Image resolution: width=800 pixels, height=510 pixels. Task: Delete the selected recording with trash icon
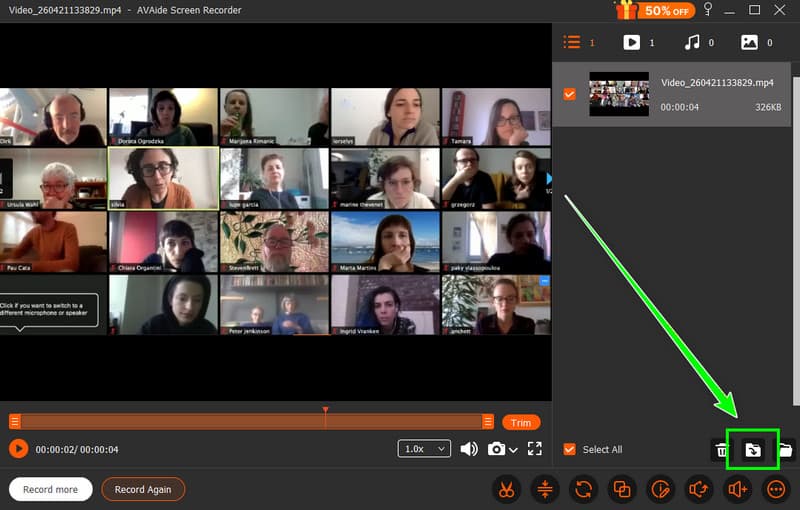[720, 450]
